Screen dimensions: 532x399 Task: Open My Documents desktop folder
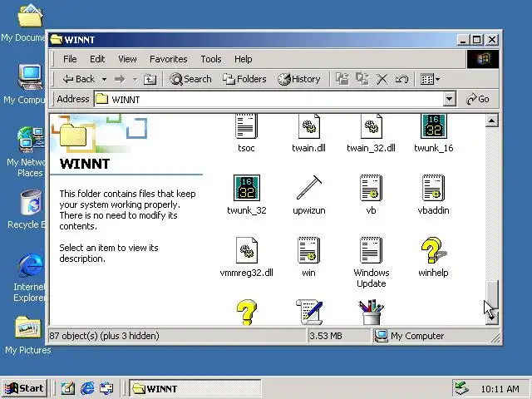click(30, 15)
